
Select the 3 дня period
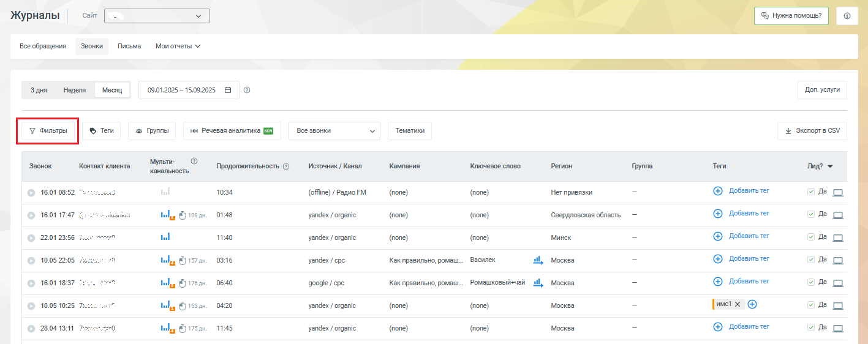pos(39,90)
